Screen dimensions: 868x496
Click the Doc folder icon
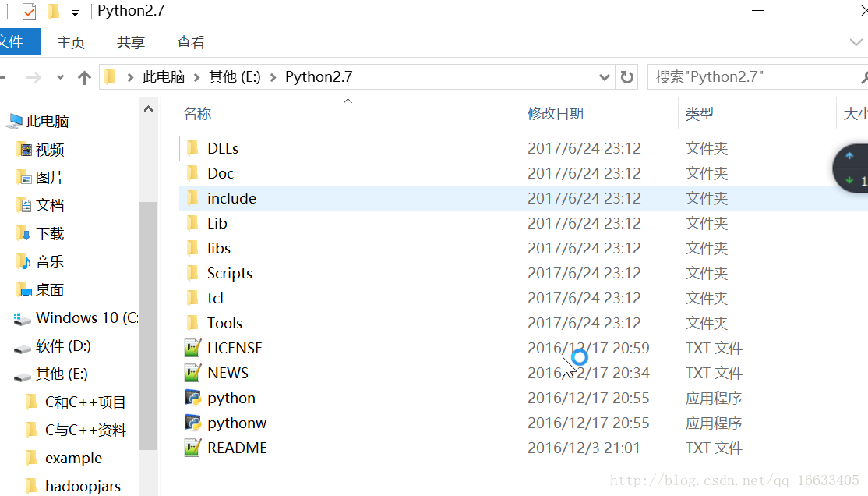coord(192,173)
